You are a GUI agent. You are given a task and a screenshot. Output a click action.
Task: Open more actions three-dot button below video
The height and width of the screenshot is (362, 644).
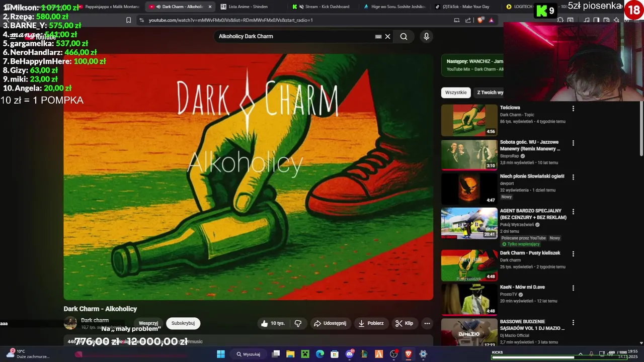pos(427,323)
